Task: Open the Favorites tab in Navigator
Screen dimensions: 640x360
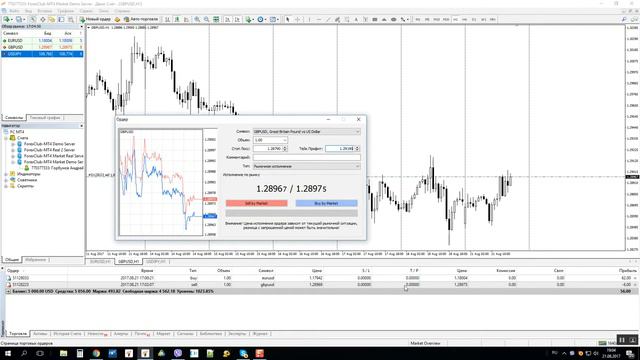Action: [x=36, y=260]
